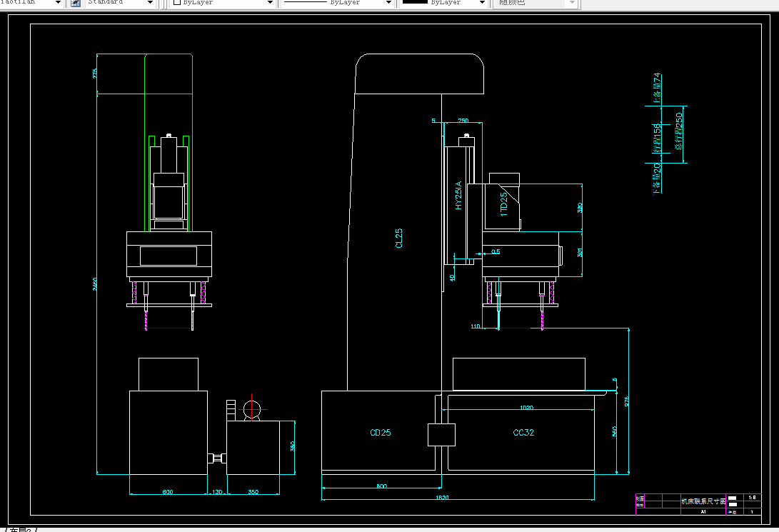Open the 随颜色 plot style dropdown
Viewport: 779px width, 532px height.
coord(572,2)
